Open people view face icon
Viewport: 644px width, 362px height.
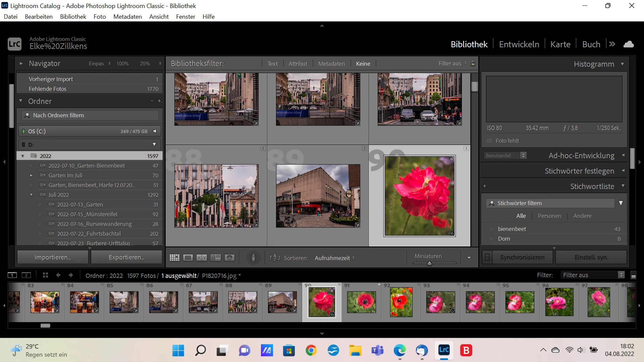point(229,257)
